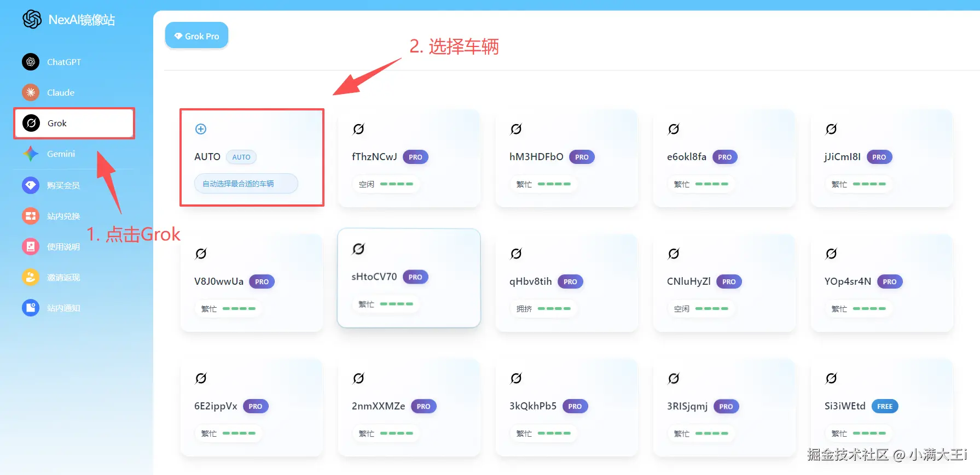Select the e6okl8fa vehicle name
This screenshot has width=980, height=475.
pos(687,157)
